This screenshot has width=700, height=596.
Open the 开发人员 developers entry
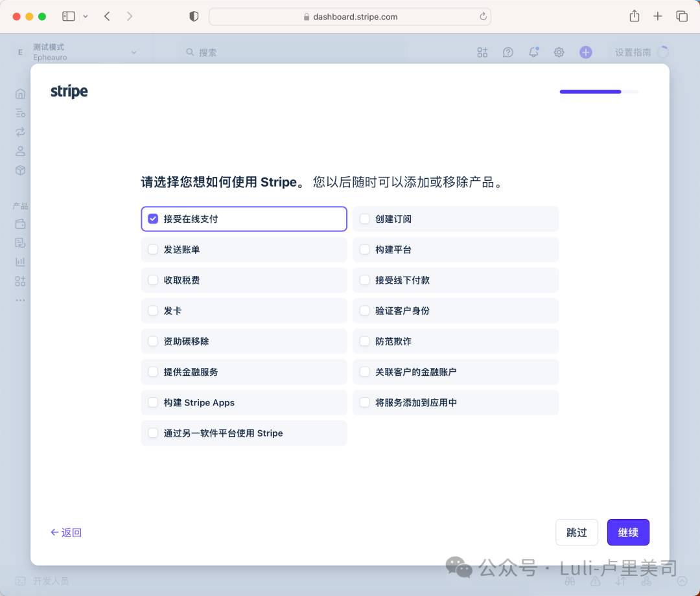tap(42, 581)
